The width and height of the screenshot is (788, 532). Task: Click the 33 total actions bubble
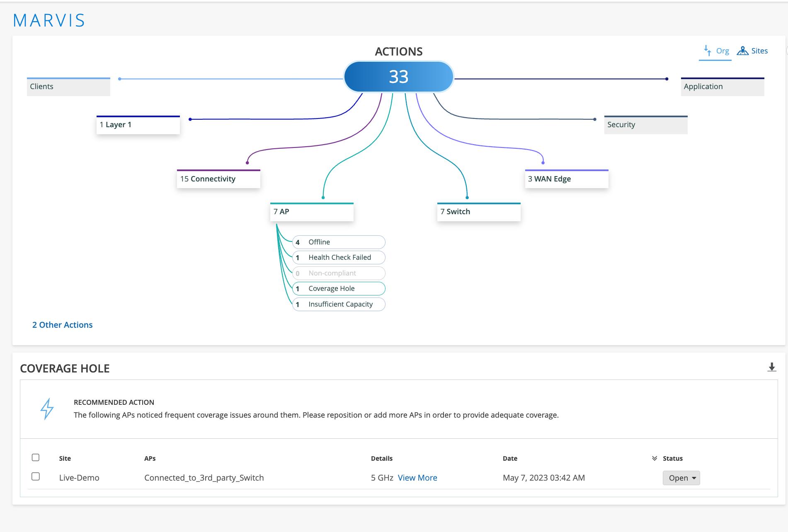[x=398, y=77]
